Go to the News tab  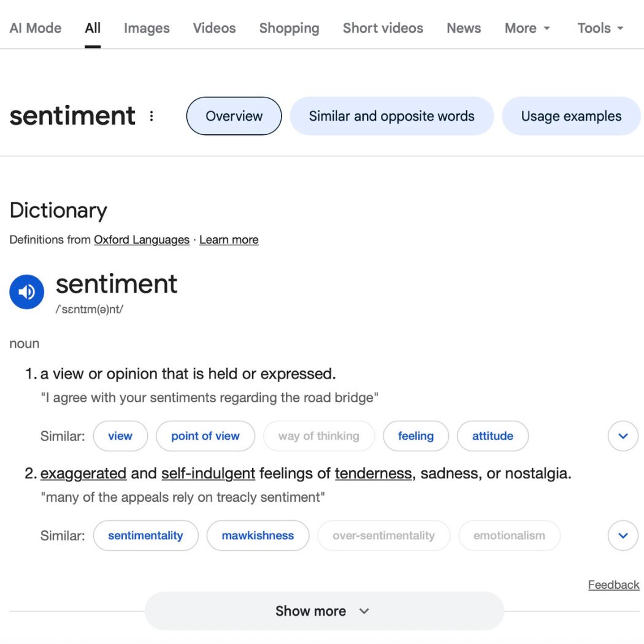pyautogui.click(x=464, y=28)
